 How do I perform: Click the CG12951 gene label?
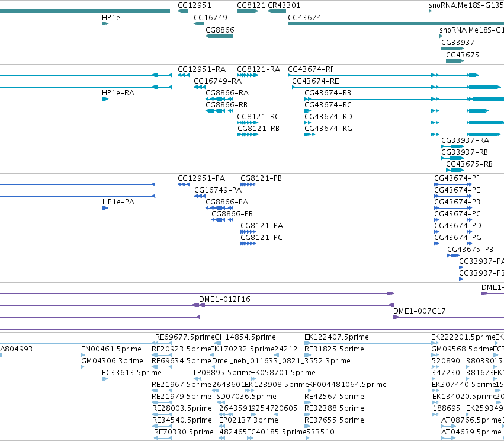(x=194, y=5)
